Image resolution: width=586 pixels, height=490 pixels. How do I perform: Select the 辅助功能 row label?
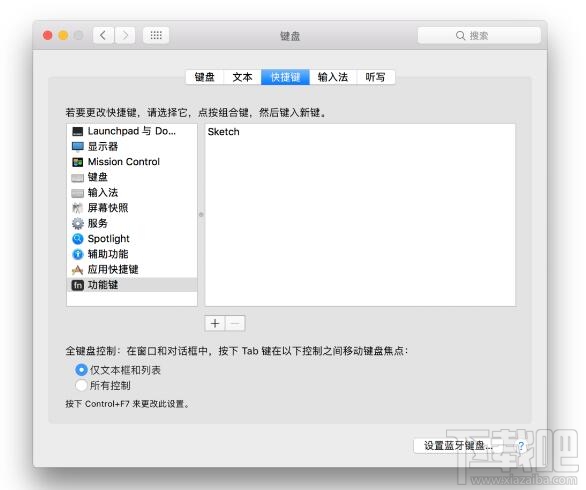(x=108, y=254)
